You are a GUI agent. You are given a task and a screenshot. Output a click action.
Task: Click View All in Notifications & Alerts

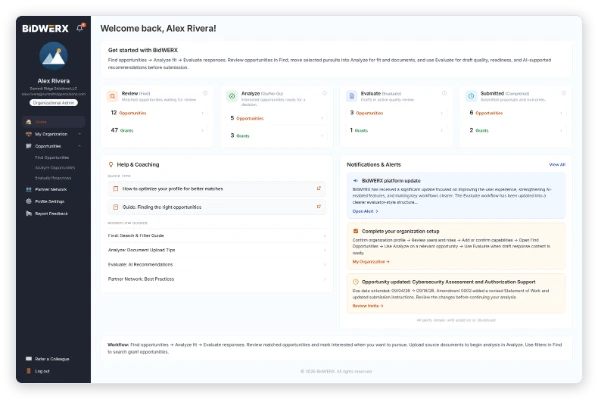tap(557, 165)
